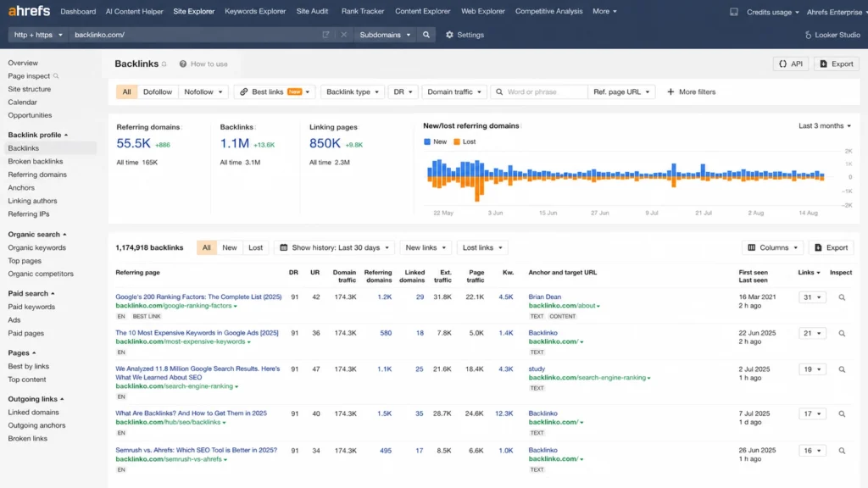Viewport: 868px width, 488px height.
Task: Select New backlinks toggle
Action: click(x=229, y=247)
